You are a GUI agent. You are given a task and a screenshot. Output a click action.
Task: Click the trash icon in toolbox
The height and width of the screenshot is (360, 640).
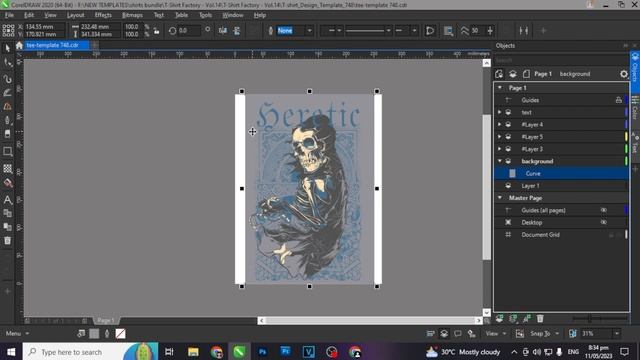point(7,241)
